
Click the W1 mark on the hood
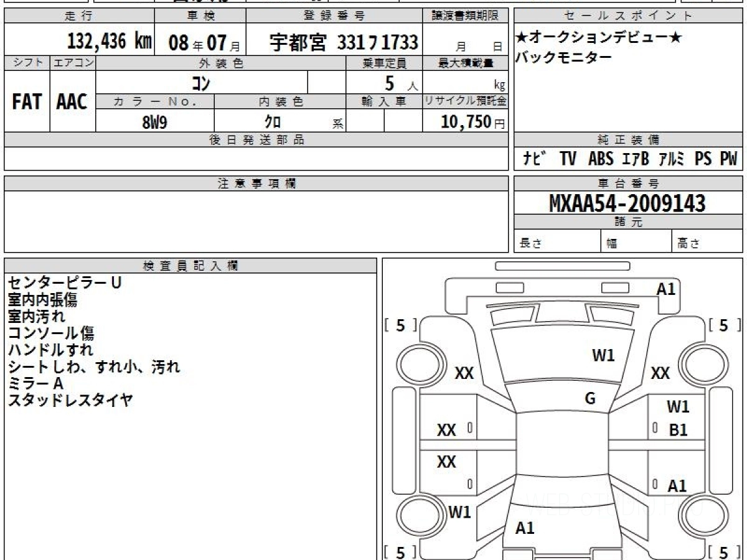point(603,355)
